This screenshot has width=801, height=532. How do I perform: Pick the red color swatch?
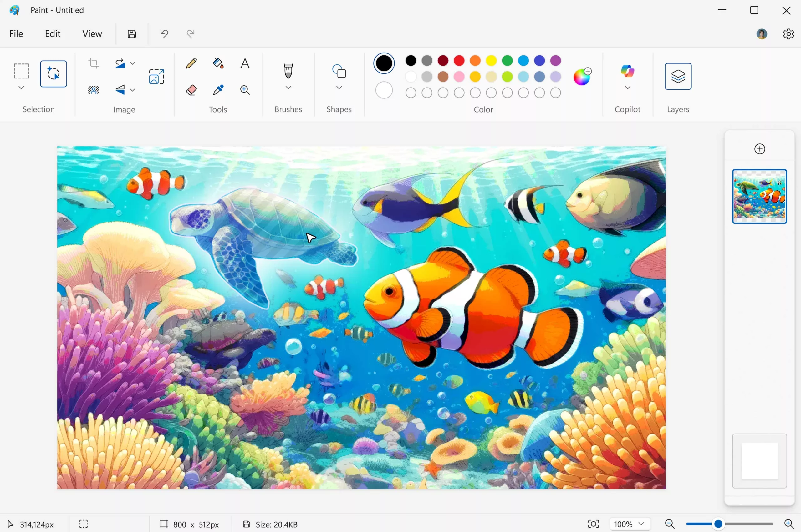pyautogui.click(x=459, y=61)
